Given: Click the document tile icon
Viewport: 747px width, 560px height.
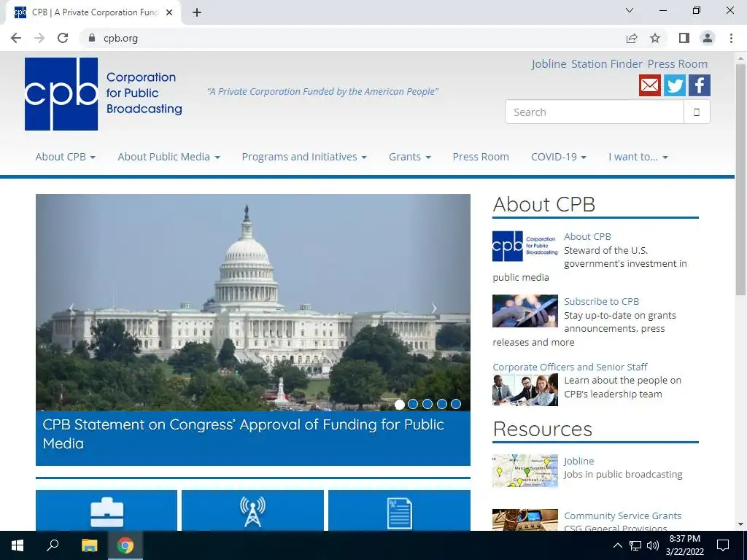Looking at the screenshot, I should point(399,513).
